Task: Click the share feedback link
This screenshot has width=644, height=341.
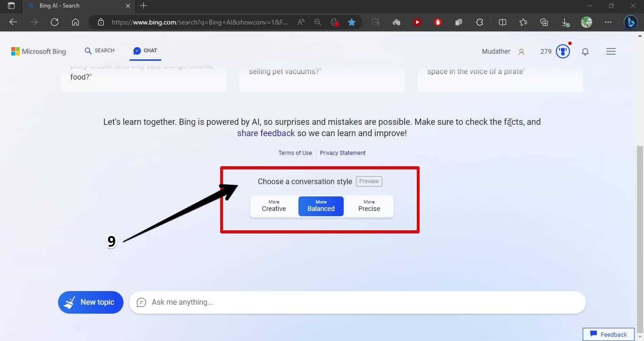Action: 266,133
